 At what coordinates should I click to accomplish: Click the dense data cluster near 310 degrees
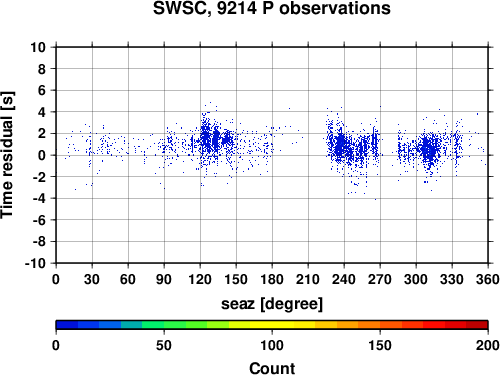point(428,148)
